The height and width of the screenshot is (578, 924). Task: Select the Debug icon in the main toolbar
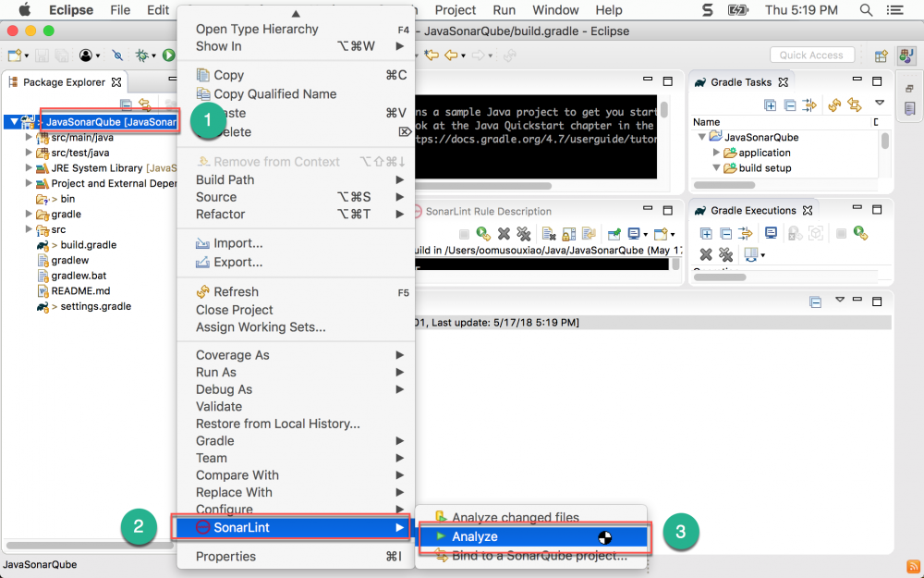tap(142, 55)
